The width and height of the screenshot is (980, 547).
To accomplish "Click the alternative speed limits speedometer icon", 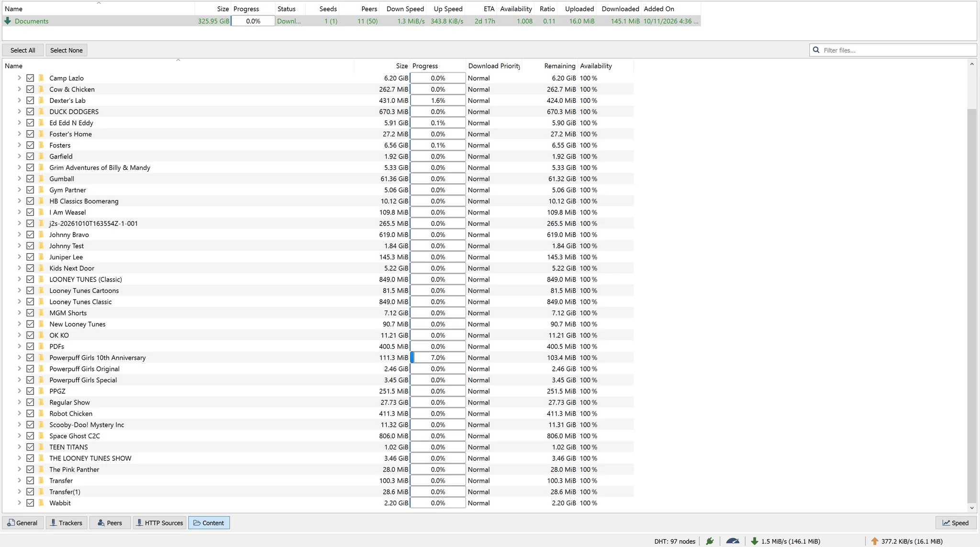I will tap(733, 541).
